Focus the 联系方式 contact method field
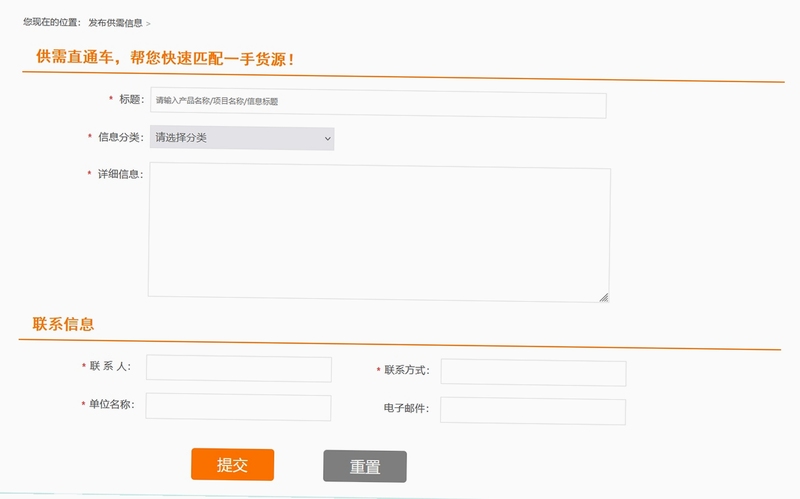This screenshot has width=800, height=499. tap(533, 372)
